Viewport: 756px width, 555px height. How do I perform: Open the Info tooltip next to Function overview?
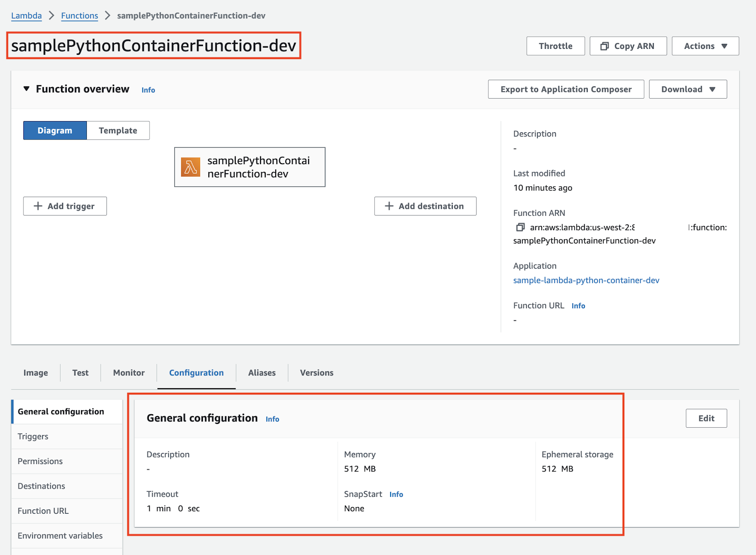[148, 90]
